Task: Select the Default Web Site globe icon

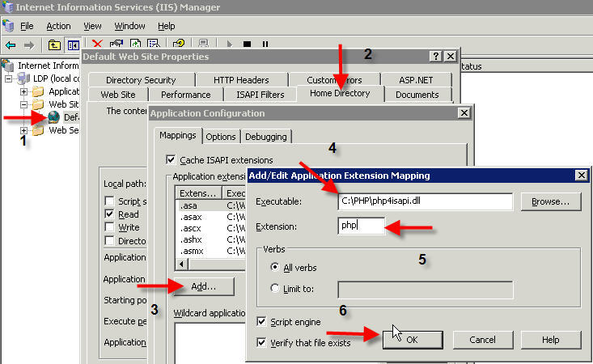Action: (x=54, y=117)
